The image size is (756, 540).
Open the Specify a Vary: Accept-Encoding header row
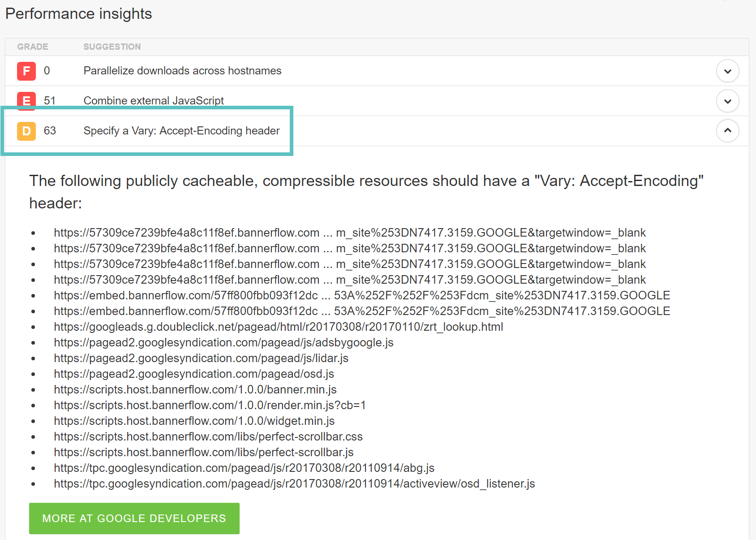(181, 131)
